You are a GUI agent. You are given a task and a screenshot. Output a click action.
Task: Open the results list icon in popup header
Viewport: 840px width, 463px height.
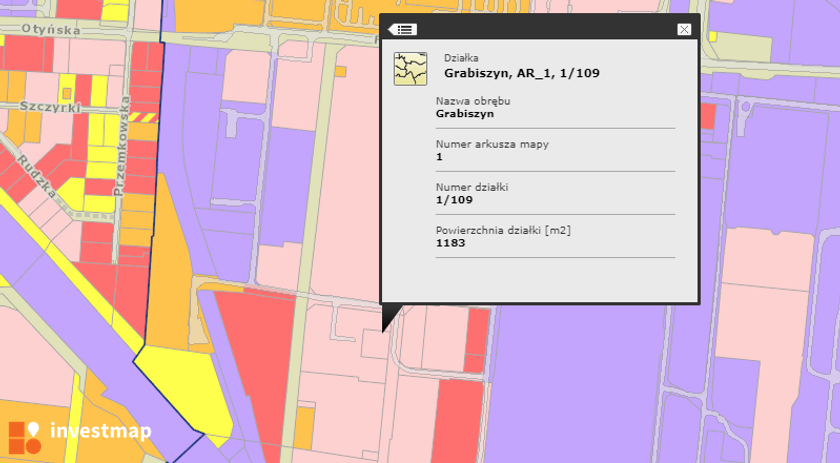[x=403, y=29]
